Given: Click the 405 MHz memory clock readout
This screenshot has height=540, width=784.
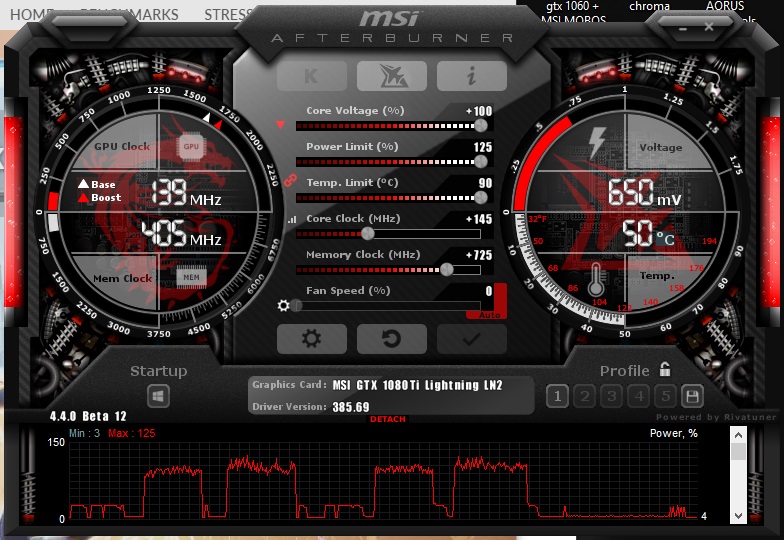Looking at the screenshot, I should tap(182, 234).
